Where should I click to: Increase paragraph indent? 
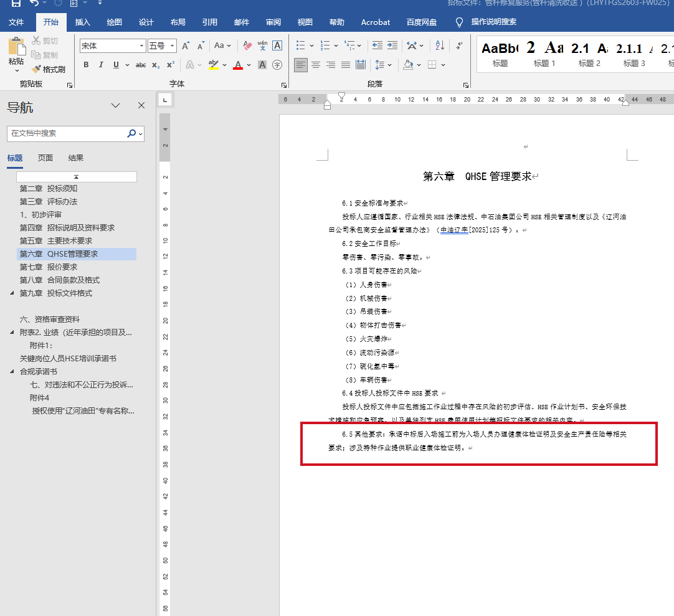click(392, 45)
